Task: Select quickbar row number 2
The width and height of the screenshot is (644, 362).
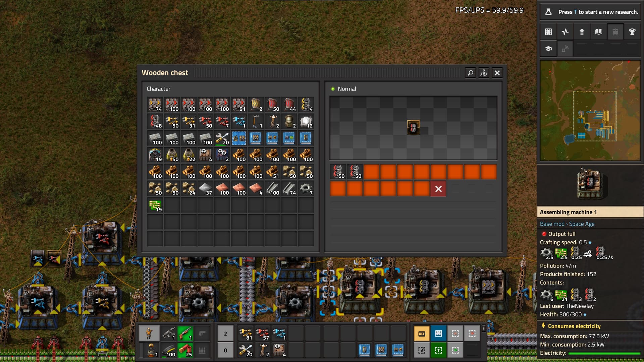Action: tap(225, 334)
